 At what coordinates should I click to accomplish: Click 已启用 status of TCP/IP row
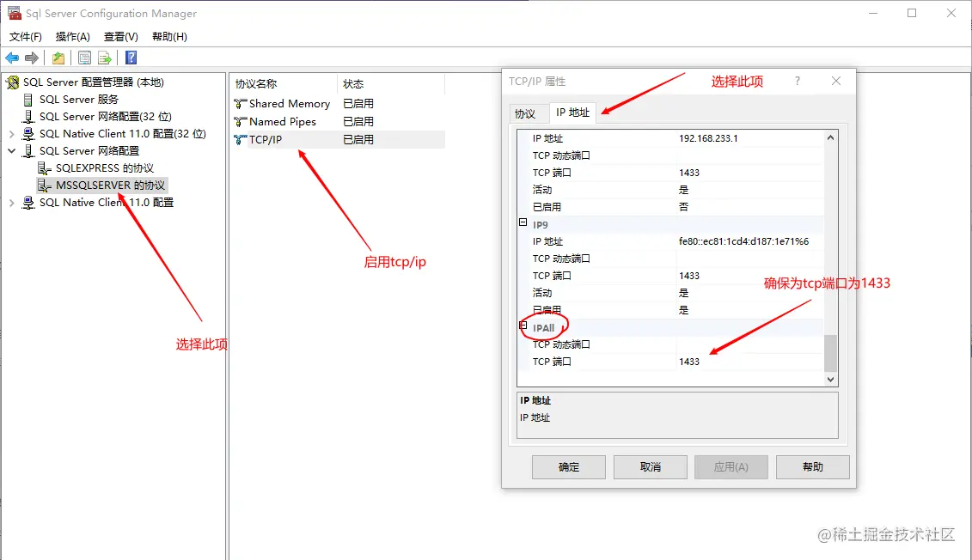[358, 139]
